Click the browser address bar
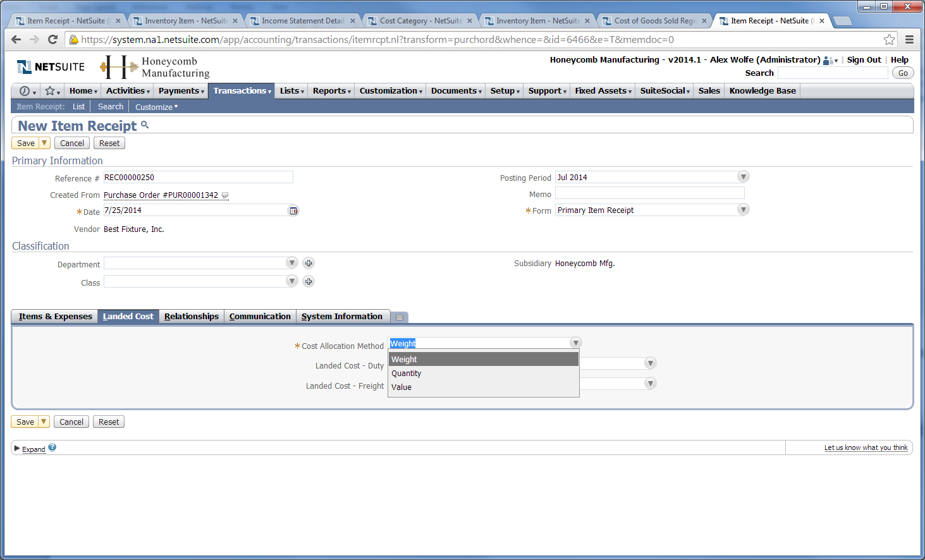The height and width of the screenshot is (560, 925). click(x=474, y=40)
